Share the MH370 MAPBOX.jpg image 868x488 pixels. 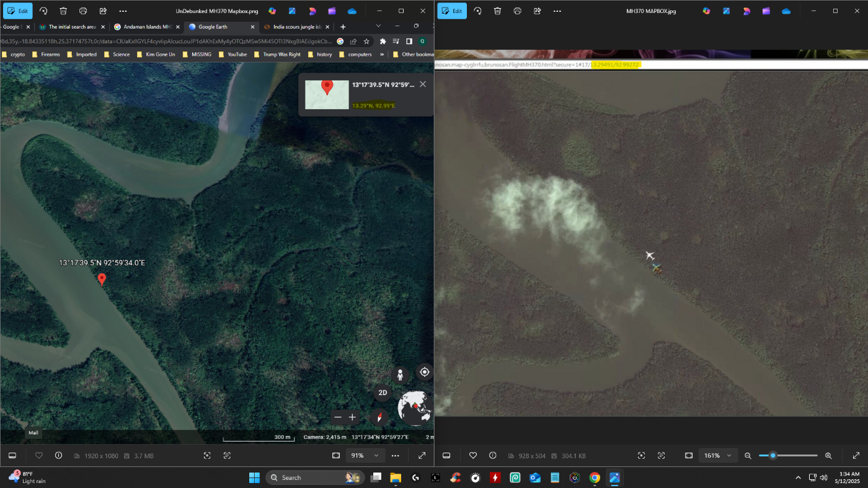[537, 11]
